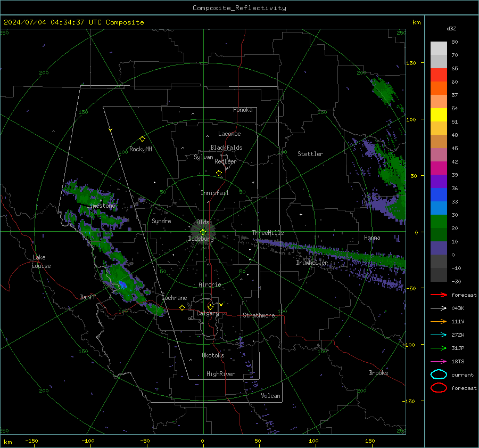Click the Didsbury town label
Screen dimensions: 479x448
[x=201, y=239]
